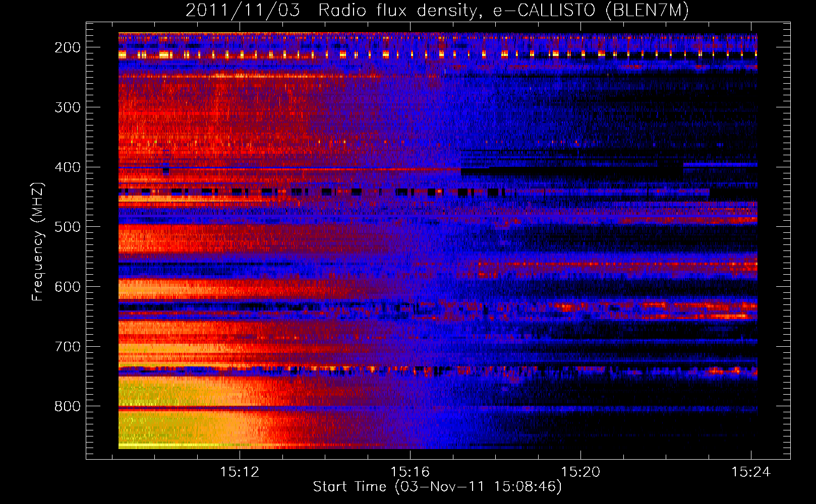Click the 'Start Time (03-Nov-11 15:08:46)' label

coord(437,487)
